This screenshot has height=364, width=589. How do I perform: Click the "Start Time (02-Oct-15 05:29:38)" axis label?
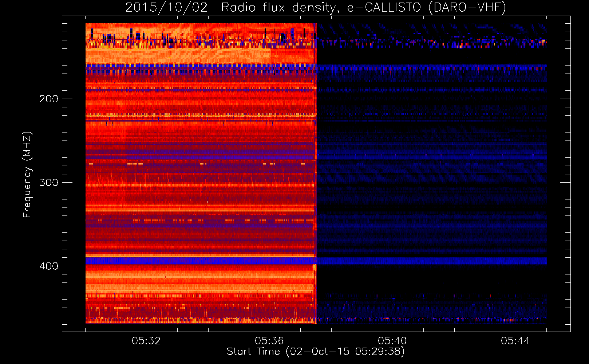(x=316, y=352)
